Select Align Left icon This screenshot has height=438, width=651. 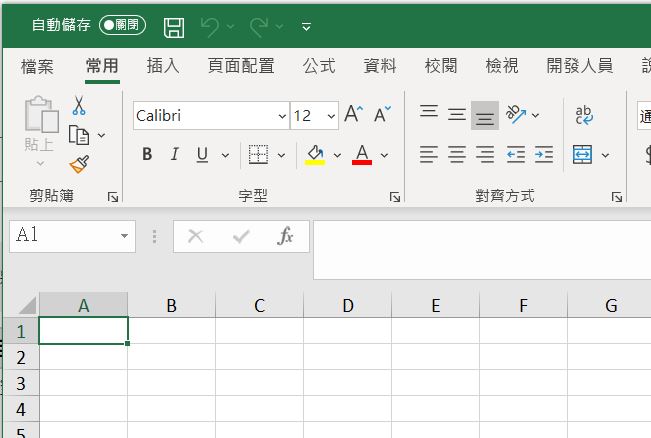point(429,154)
